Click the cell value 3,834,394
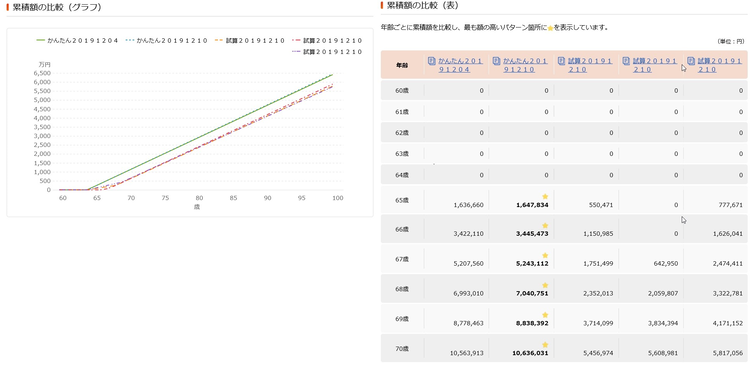The height and width of the screenshot is (366, 750). [x=663, y=323]
